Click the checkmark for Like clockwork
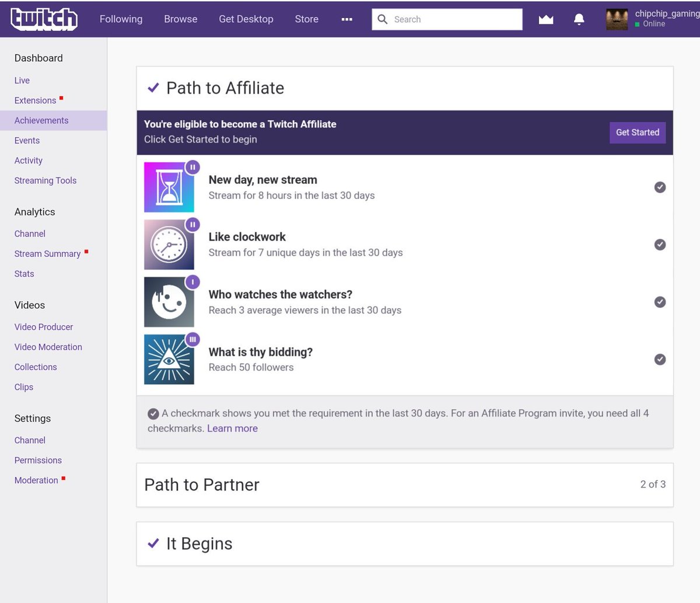 click(x=660, y=244)
